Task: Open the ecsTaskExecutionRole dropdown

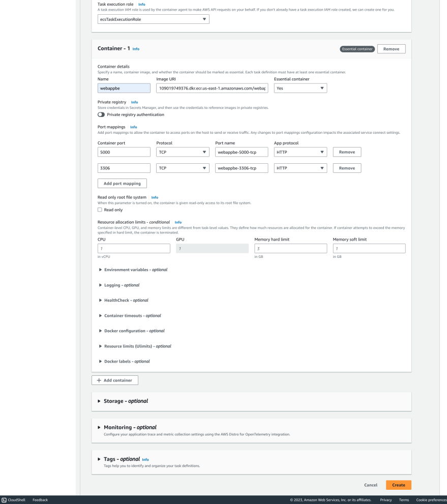Action: pos(153,19)
